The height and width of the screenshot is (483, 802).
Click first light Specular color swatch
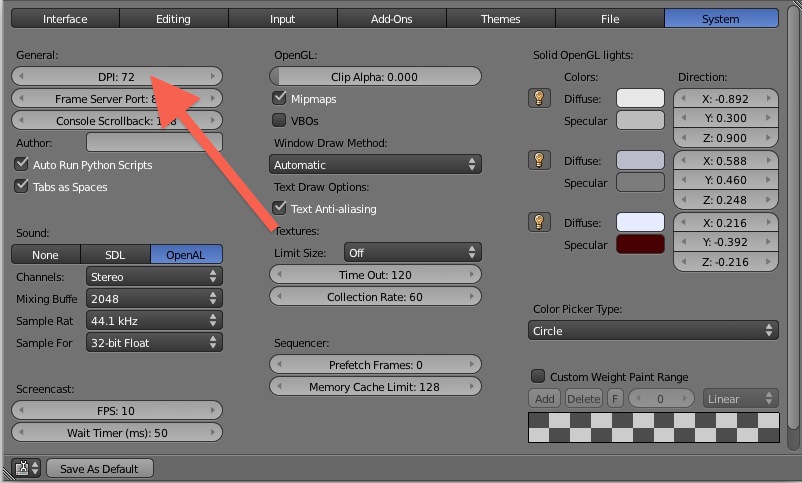[x=640, y=120]
